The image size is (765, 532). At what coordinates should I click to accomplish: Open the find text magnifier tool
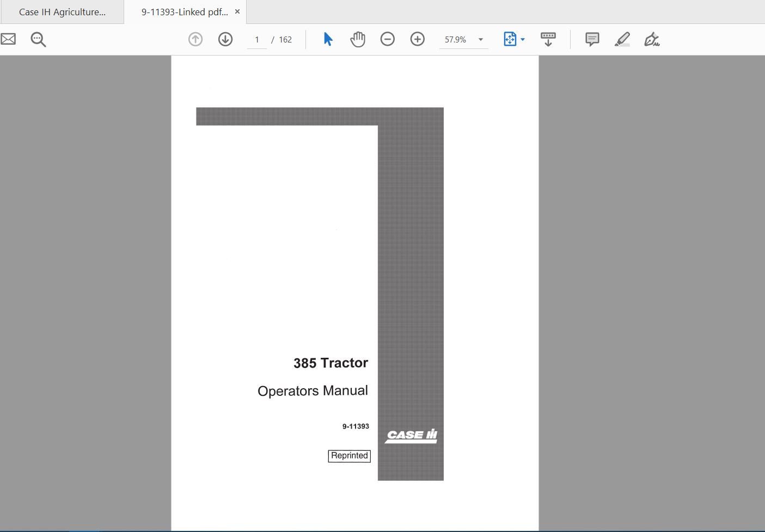[38, 39]
